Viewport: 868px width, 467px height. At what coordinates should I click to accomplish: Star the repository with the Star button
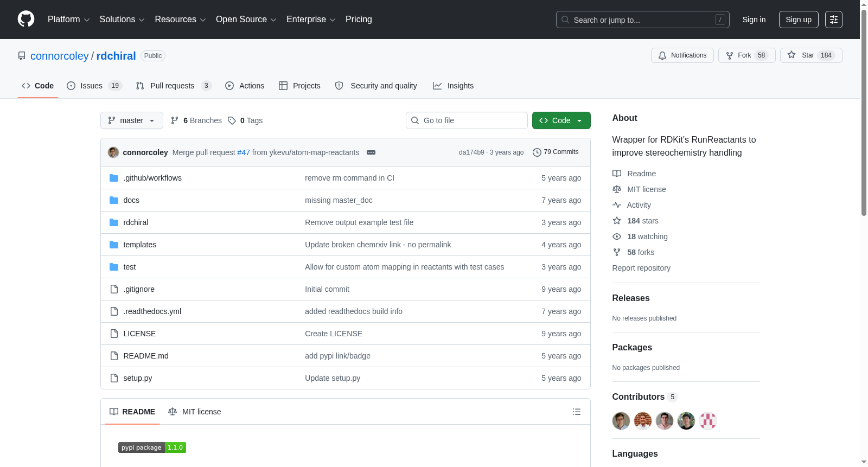click(x=811, y=55)
